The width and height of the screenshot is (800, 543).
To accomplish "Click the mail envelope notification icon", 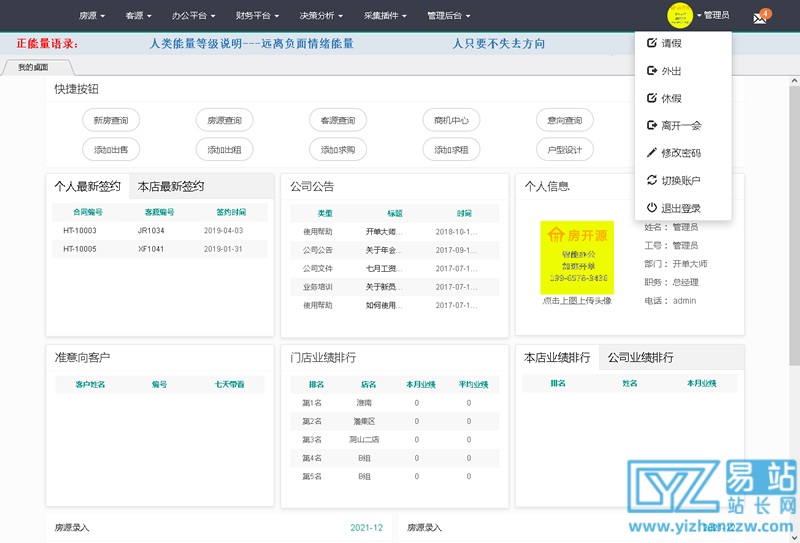I will coord(759,19).
